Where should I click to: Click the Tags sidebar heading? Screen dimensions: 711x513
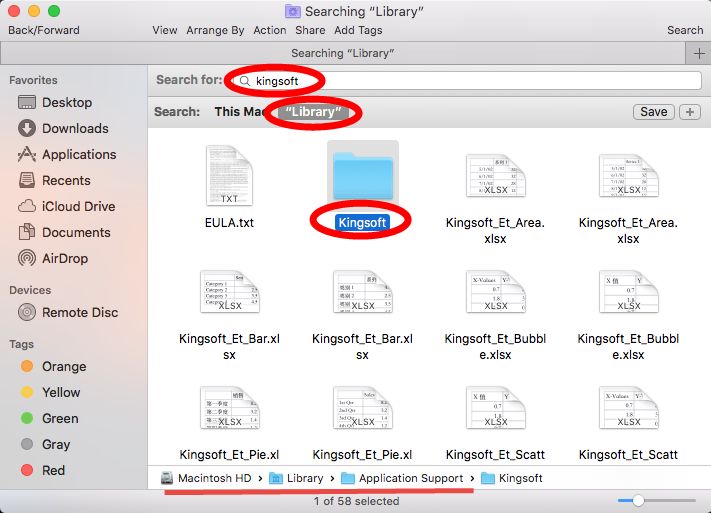pyautogui.click(x=22, y=344)
